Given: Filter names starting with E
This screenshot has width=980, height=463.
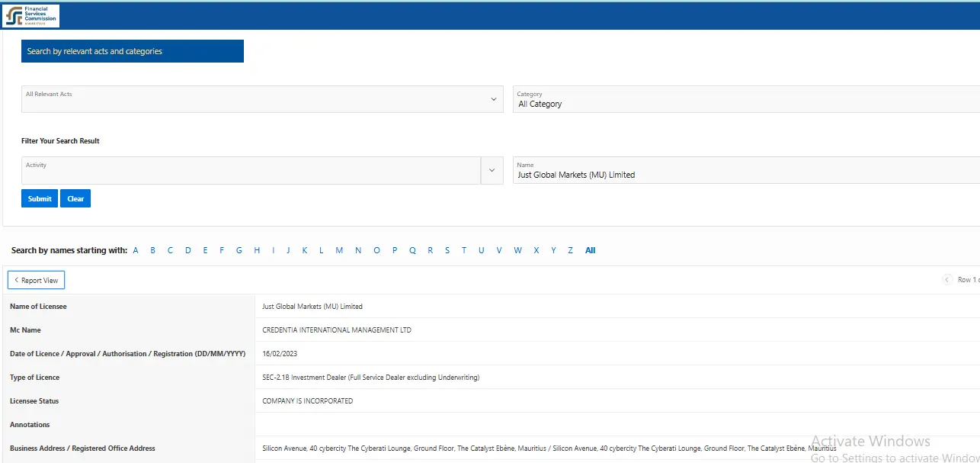Looking at the screenshot, I should click(x=205, y=250).
